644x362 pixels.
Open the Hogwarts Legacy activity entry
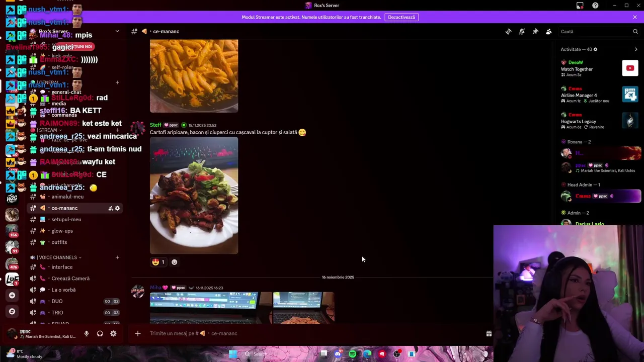point(599,121)
